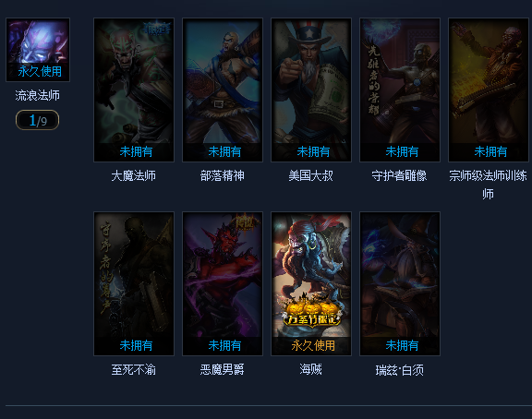This screenshot has height=419, width=532.
Task: Select the 部落精神 skin image
Action: 223,90
